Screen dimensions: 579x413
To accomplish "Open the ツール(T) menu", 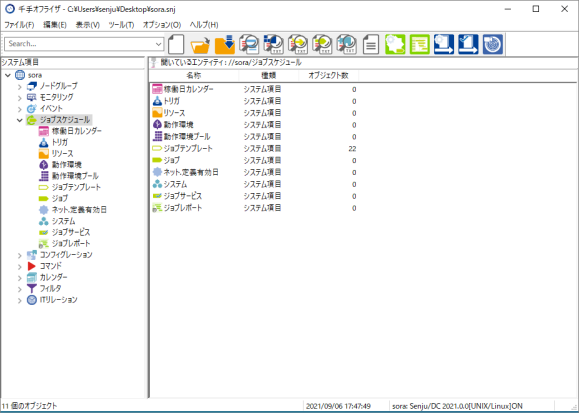I will [x=121, y=25].
